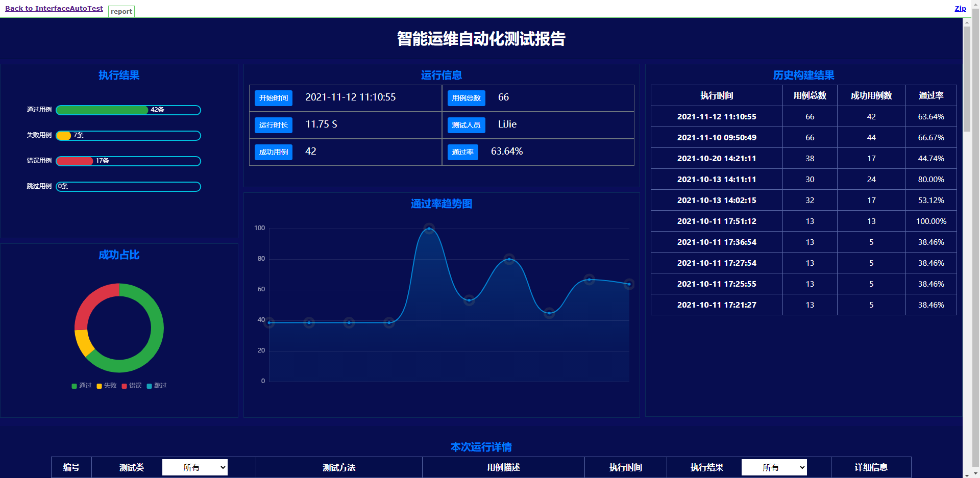Image resolution: width=980 pixels, height=478 pixels.
Task: Click history row 2021-10-11 17:36:54
Action: (x=803, y=242)
